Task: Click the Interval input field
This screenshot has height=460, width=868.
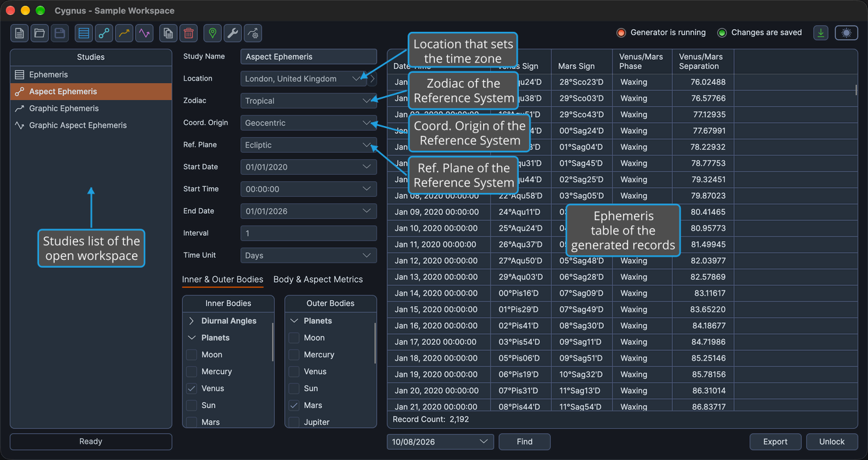Action: pyautogui.click(x=308, y=233)
